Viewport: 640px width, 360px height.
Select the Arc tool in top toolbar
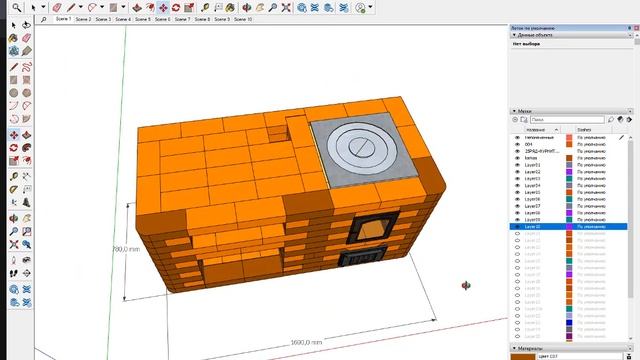click(x=93, y=7)
